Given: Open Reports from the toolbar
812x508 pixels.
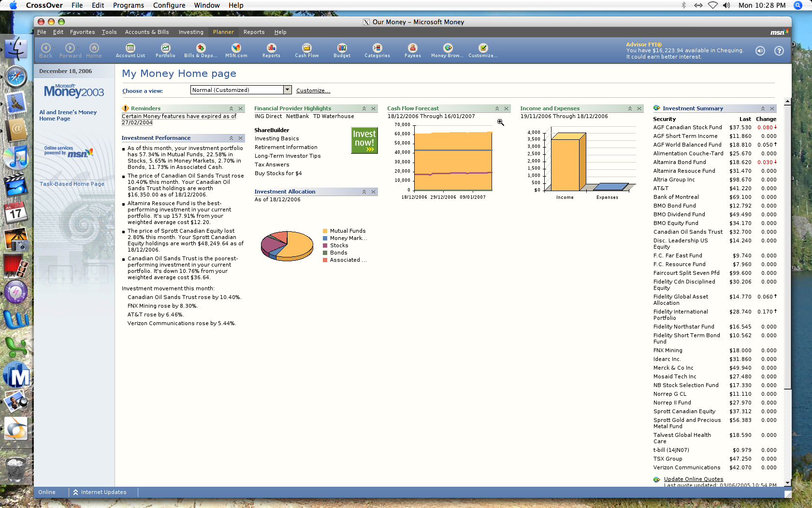Looking at the screenshot, I should 271,50.
